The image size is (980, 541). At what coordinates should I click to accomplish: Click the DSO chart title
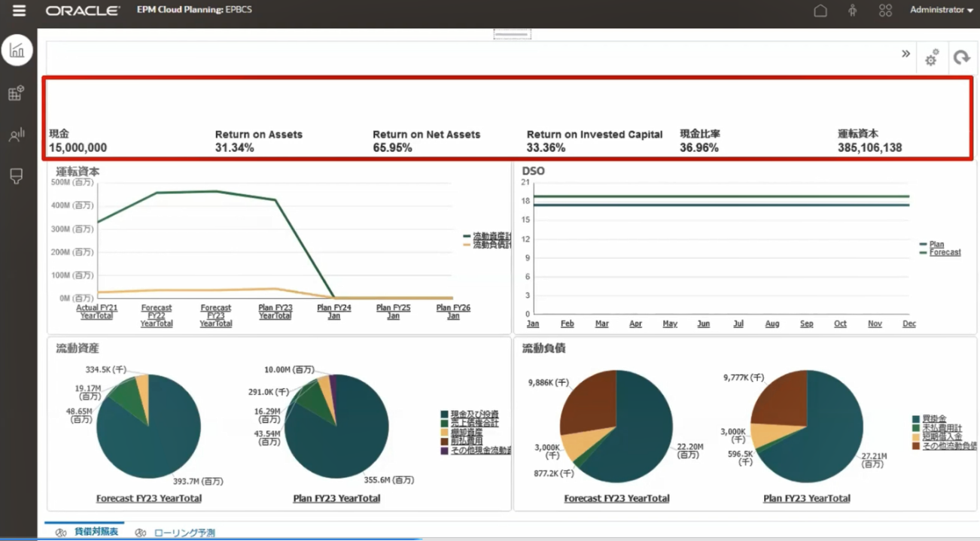pos(533,171)
